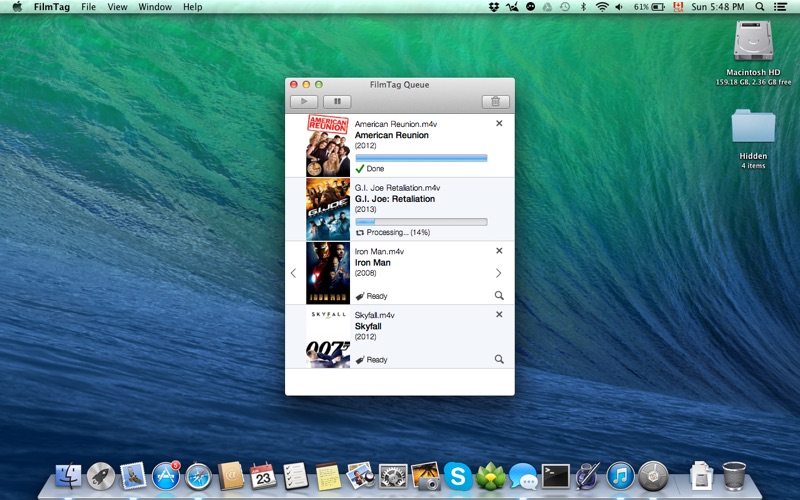
Task: Show next artwork for Iron Man
Action: point(499,273)
